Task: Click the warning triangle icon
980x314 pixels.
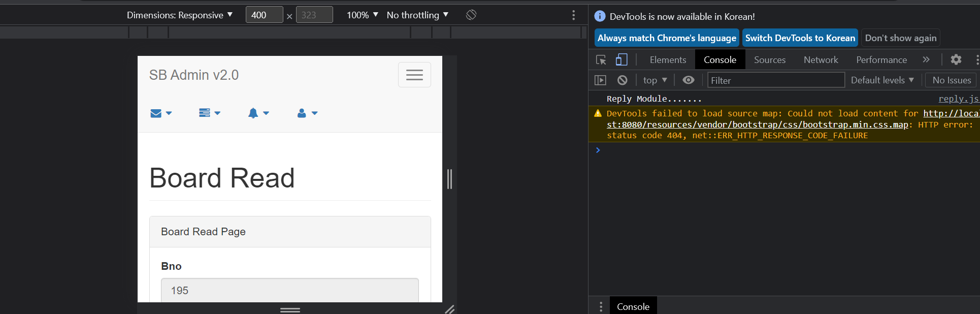Action: click(598, 113)
